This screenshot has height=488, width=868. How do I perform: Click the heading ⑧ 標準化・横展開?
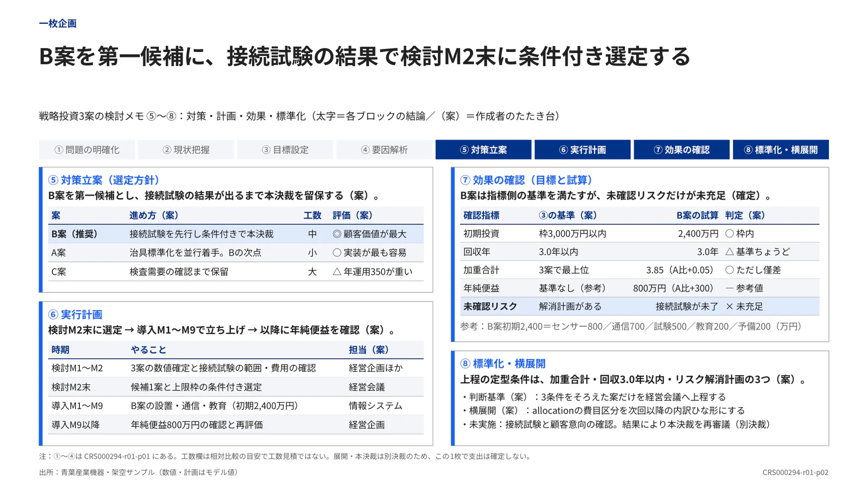click(x=503, y=364)
